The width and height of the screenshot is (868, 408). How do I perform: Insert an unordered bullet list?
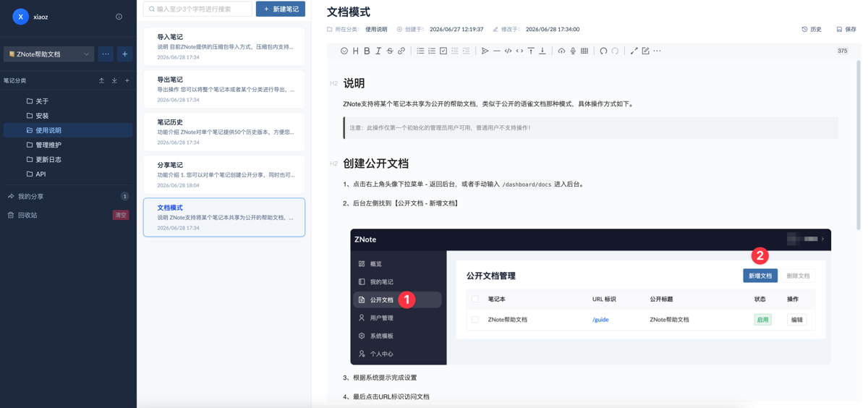tap(420, 51)
